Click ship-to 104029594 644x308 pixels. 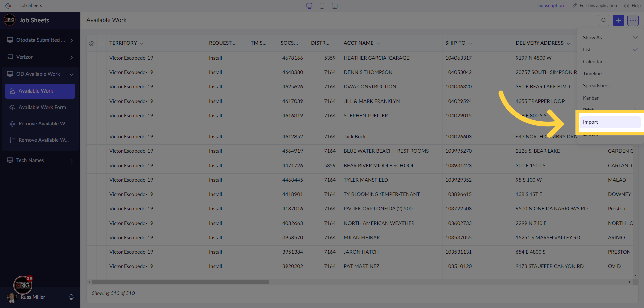(459, 101)
